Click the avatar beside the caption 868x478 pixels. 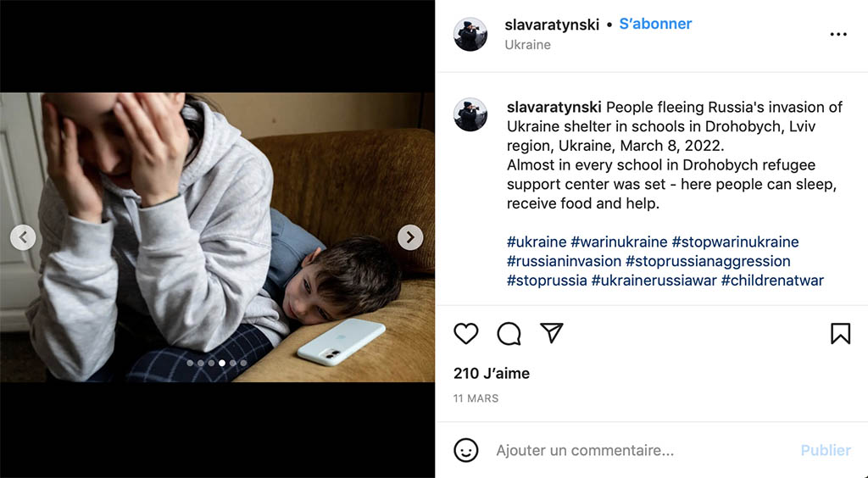[470, 114]
